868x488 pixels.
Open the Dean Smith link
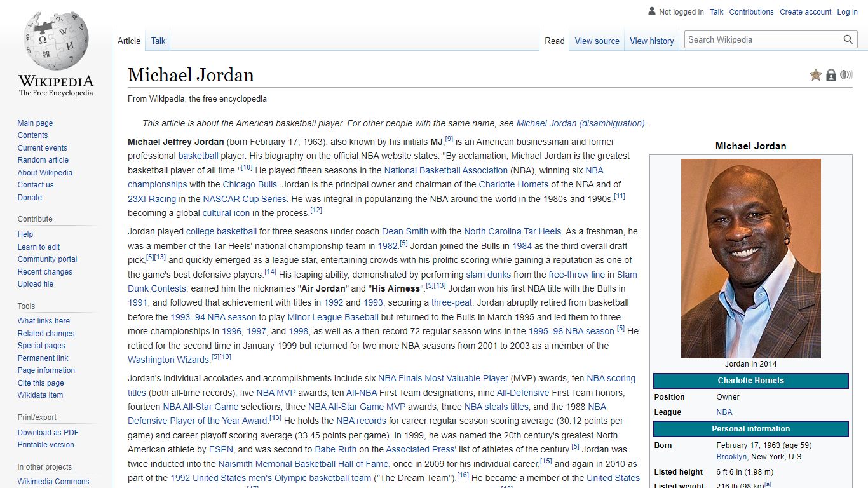point(405,231)
